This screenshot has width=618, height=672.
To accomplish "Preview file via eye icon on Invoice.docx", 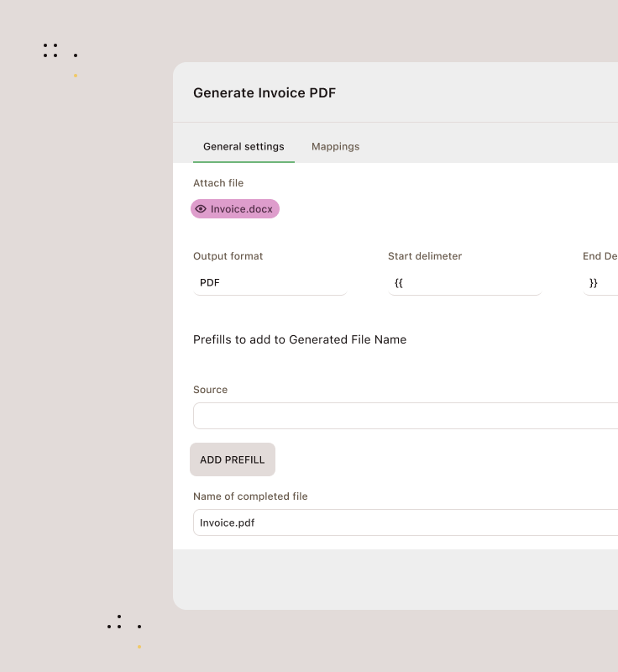I will pyautogui.click(x=201, y=208).
